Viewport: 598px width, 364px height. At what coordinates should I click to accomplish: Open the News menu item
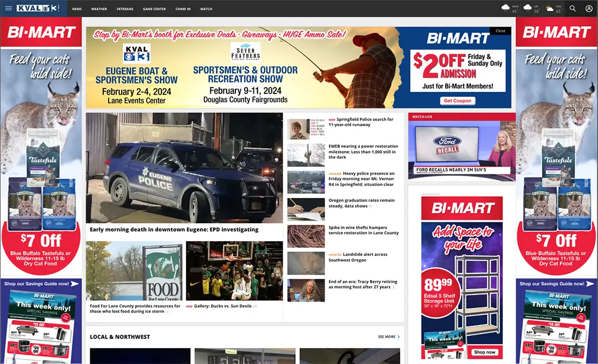77,9
